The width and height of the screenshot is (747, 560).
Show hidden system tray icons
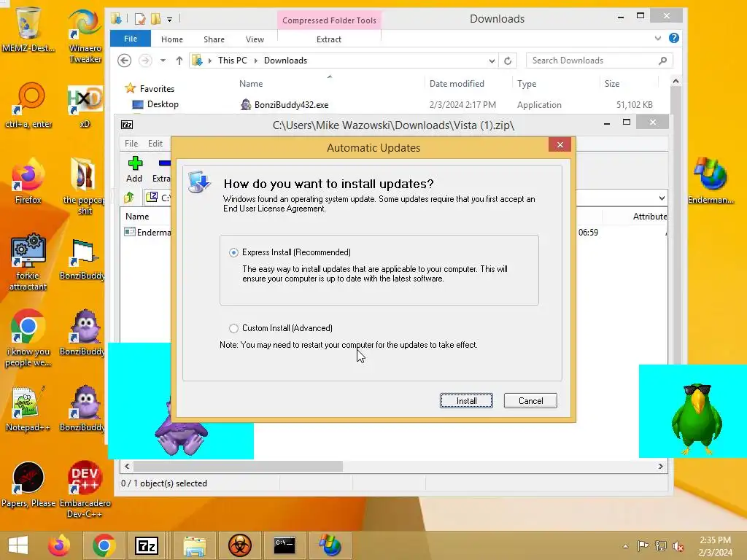[625, 546]
